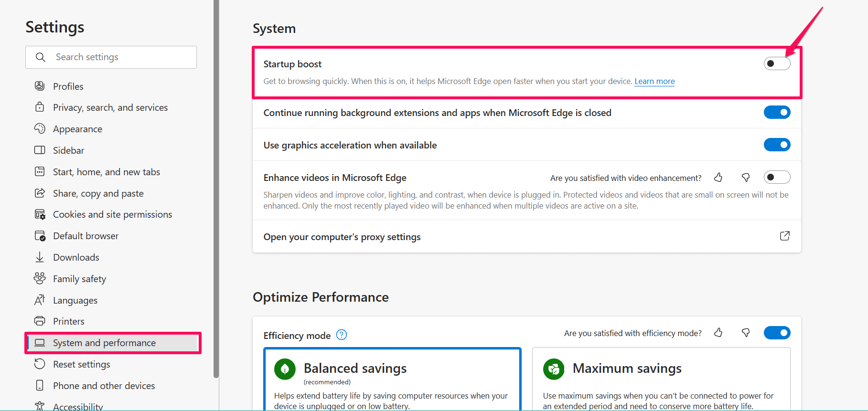Select the Balanced savings card
This screenshot has width=868, height=411.
click(x=392, y=379)
